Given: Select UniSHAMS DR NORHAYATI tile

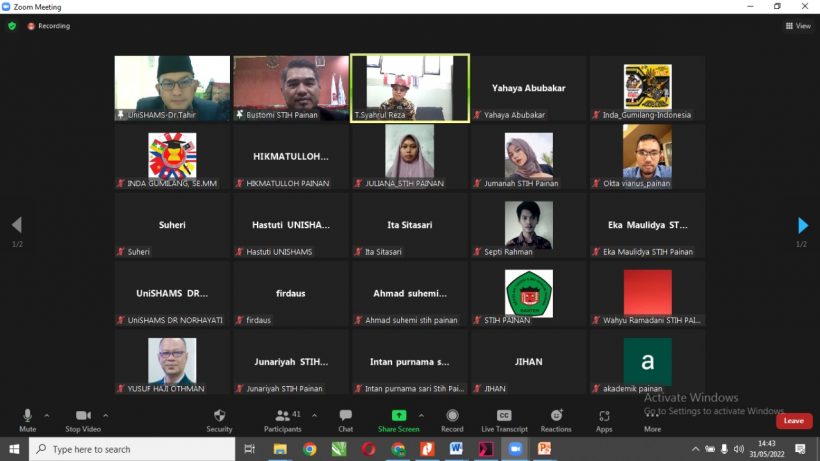Looking at the screenshot, I should coord(172,294).
